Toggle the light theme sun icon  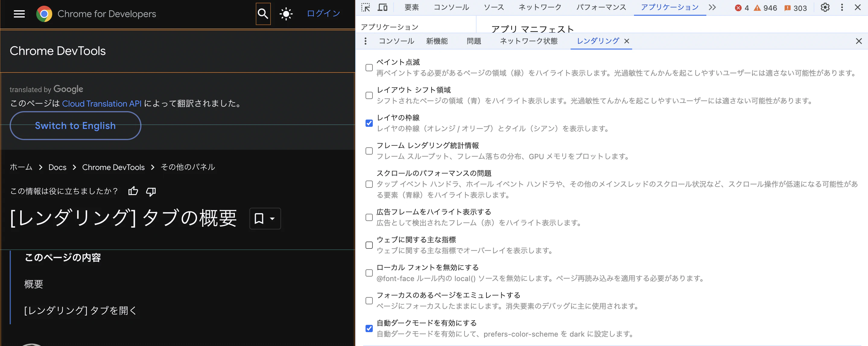286,14
